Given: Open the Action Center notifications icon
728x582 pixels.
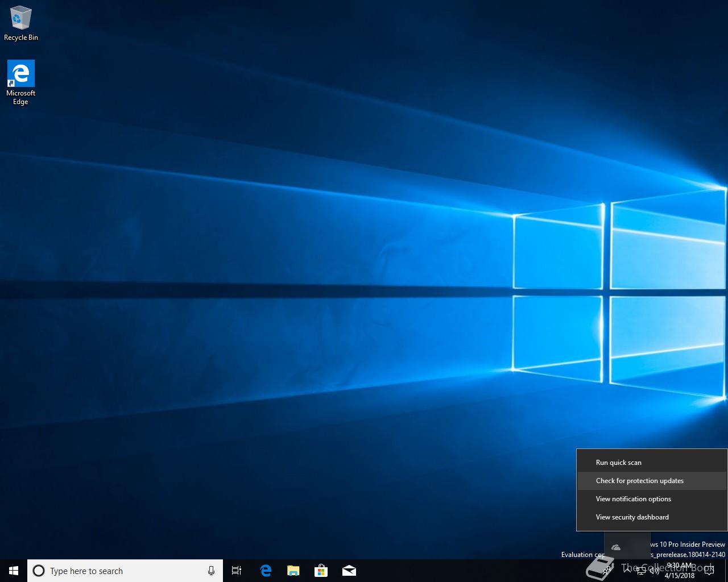Looking at the screenshot, I should [709, 571].
